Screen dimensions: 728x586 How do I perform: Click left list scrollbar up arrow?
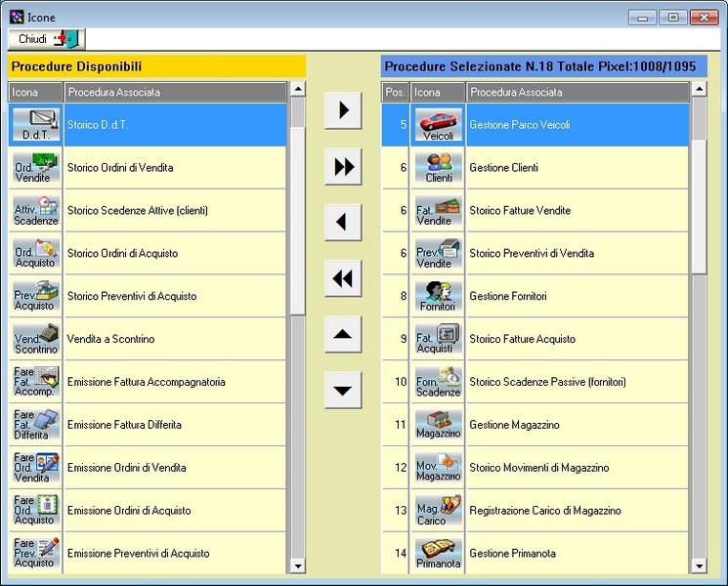(298, 89)
